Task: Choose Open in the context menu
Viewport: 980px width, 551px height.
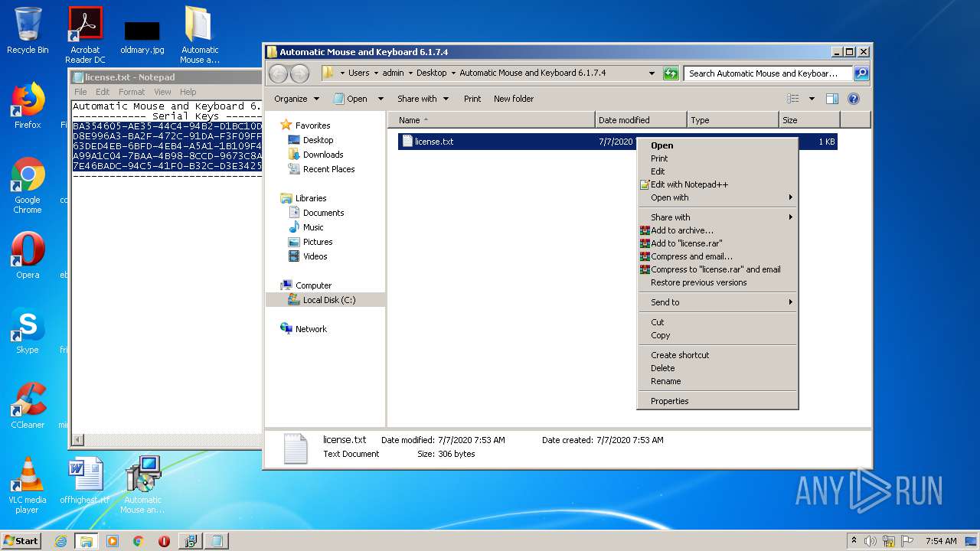Action: 718,145
